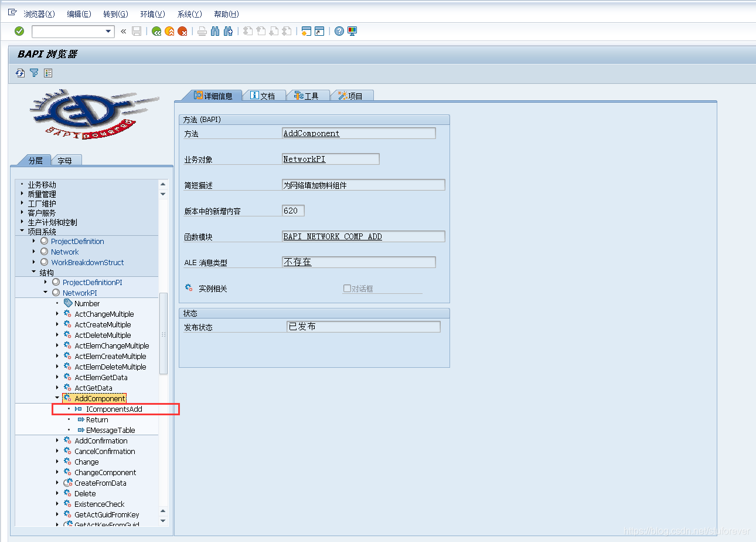Toggle the 对话框 checkbox
Viewport: 756px width, 542px height.
[x=347, y=288]
